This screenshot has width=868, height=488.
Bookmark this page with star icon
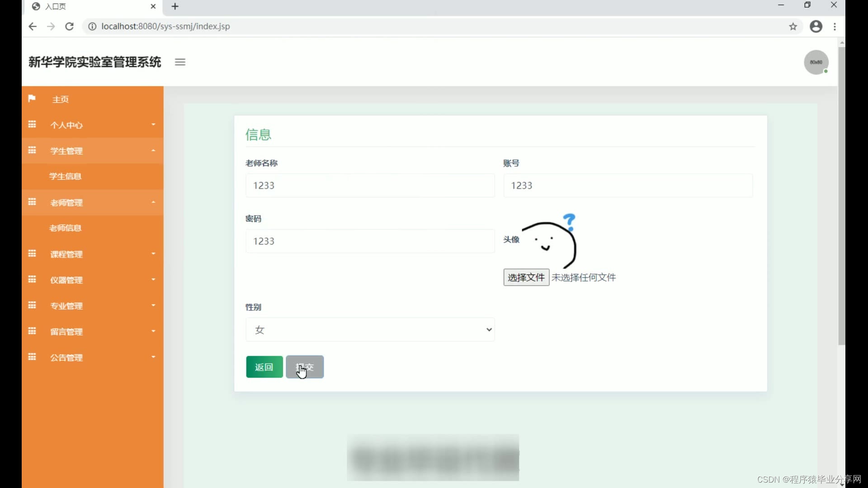pos(793,27)
